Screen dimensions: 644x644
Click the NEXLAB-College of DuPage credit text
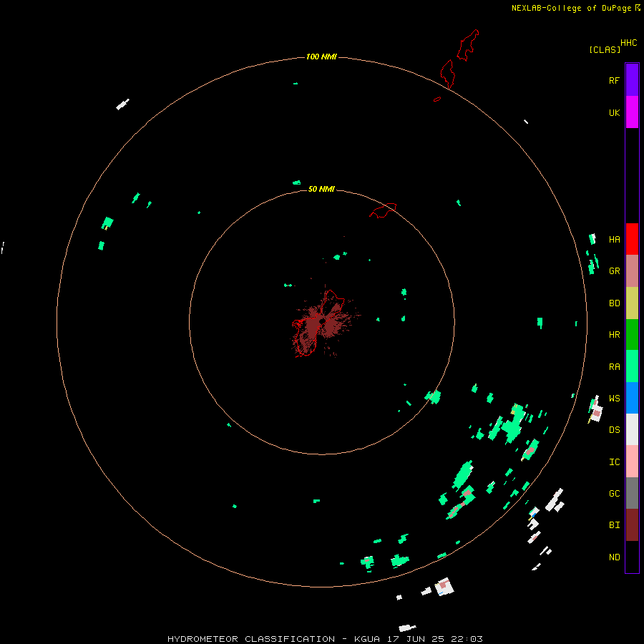coord(571,8)
